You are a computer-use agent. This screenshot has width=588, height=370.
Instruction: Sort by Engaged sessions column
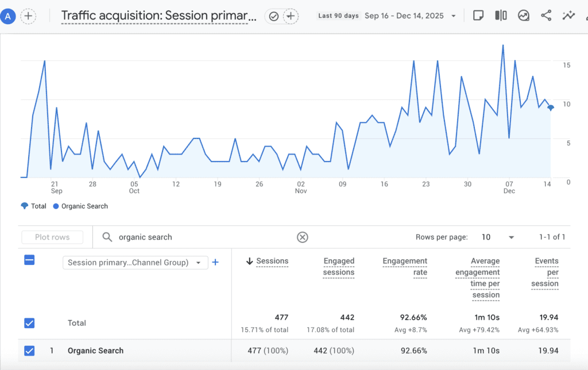point(338,267)
